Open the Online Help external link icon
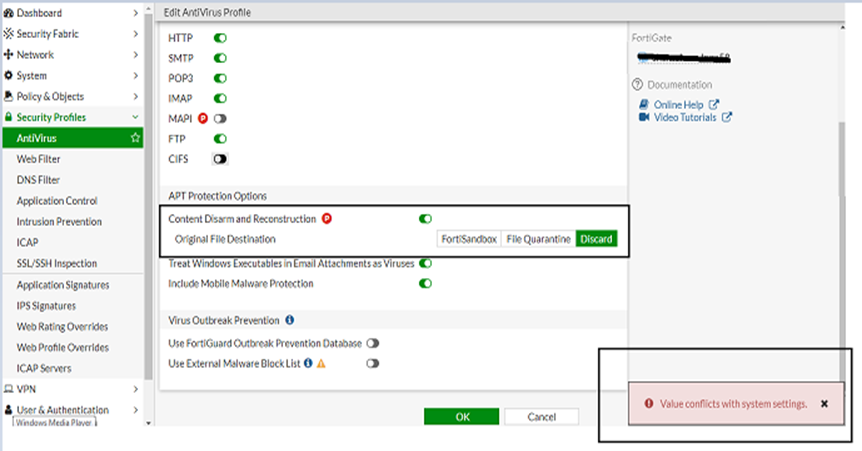The height and width of the screenshot is (451, 862). coord(713,104)
